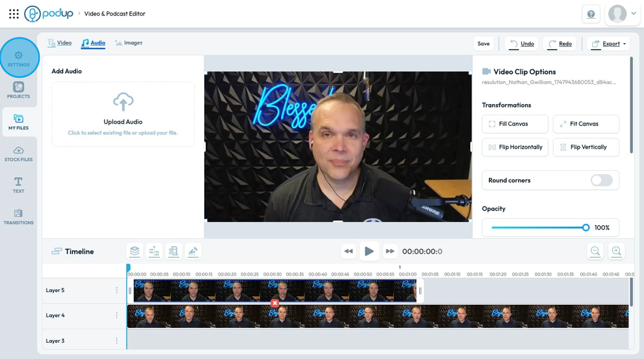Click the left trim handle of Layer 5 clip

(x=130, y=291)
